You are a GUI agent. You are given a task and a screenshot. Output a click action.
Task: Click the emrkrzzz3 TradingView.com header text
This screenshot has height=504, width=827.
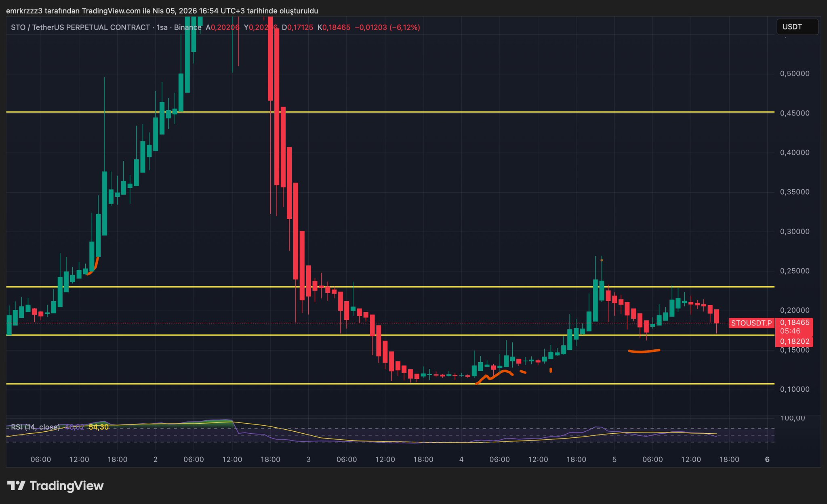[x=162, y=11]
